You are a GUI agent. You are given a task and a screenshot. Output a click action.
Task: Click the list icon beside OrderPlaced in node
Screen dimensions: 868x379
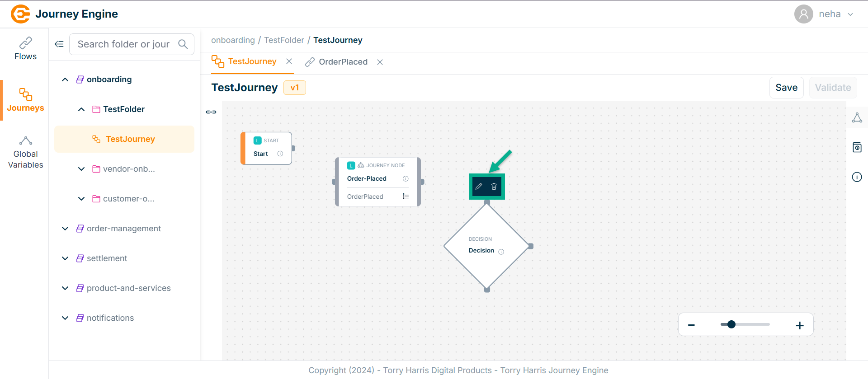pyautogui.click(x=406, y=197)
